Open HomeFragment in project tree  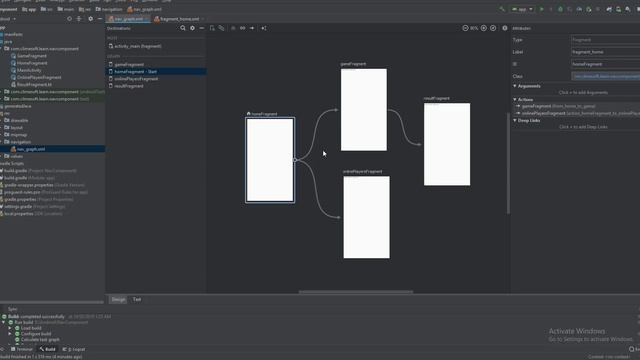tap(32, 63)
